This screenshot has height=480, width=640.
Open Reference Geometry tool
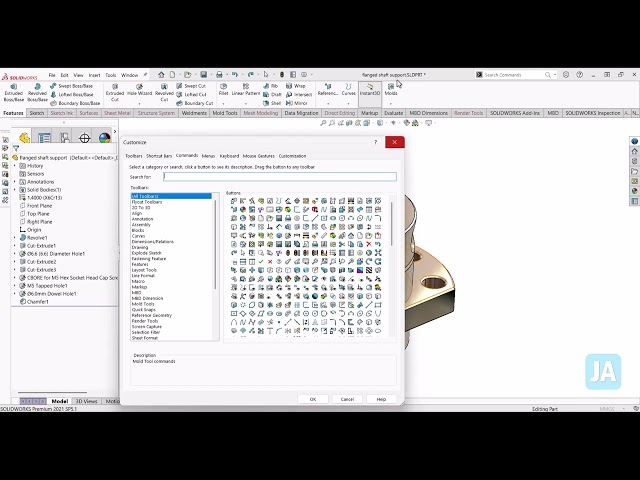(328, 90)
